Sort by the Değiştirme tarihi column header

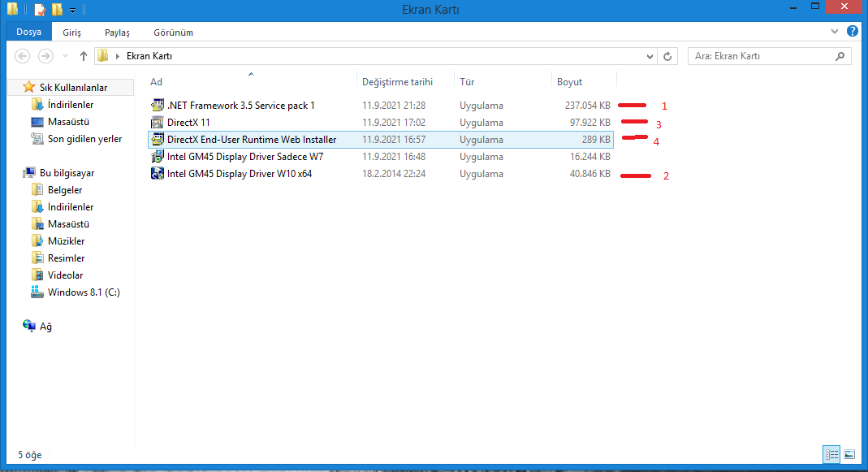pyautogui.click(x=398, y=82)
